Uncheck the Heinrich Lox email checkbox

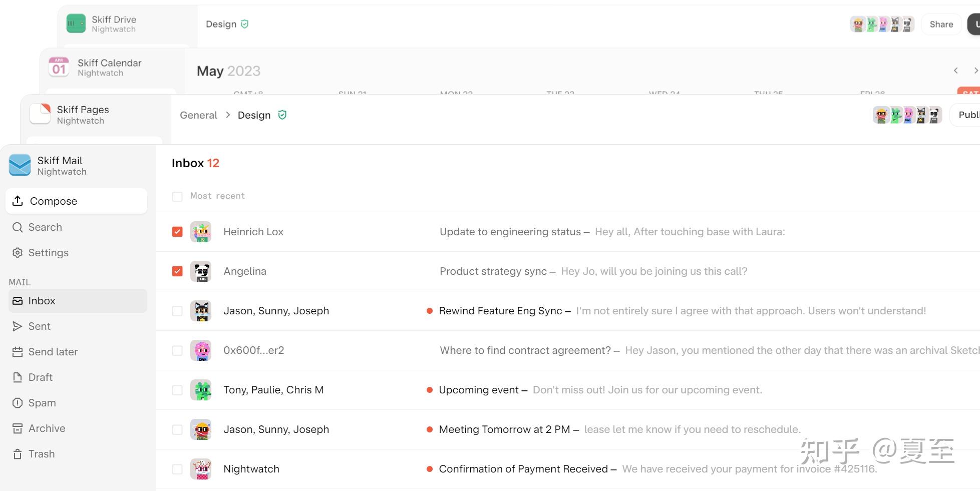click(177, 232)
